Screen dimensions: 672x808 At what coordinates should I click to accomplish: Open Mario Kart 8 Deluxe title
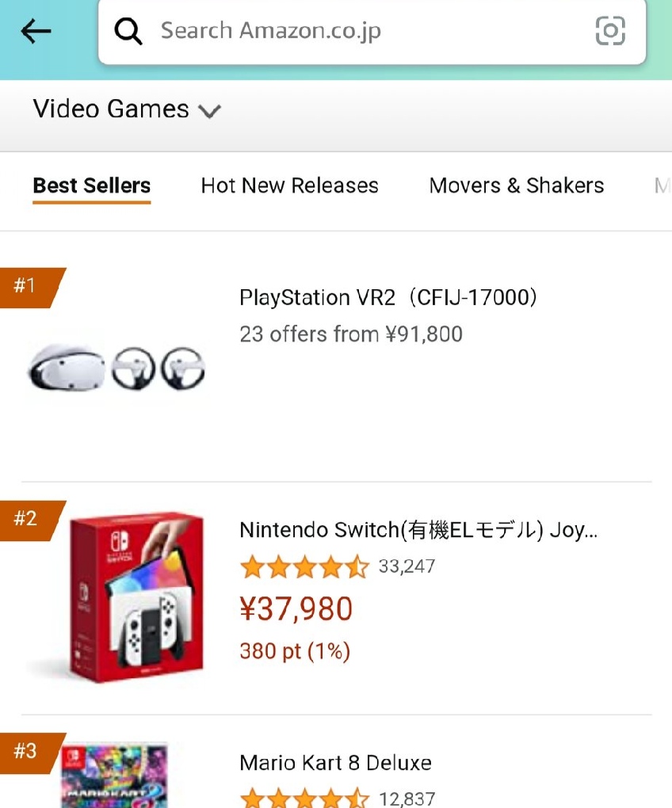pyautogui.click(x=335, y=763)
